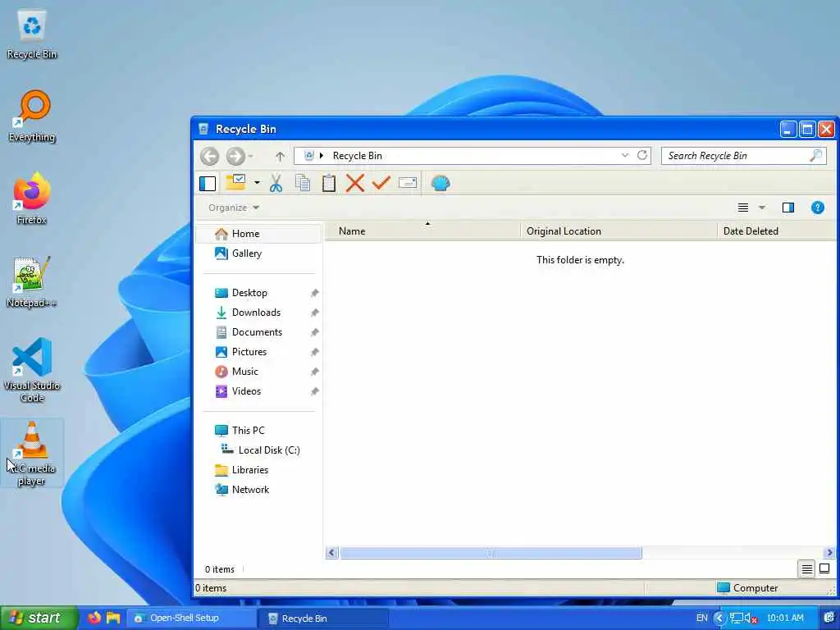The width and height of the screenshot is (840, 630).
Task: Go forward in Recycle Bin navigation
Action: click(x=235, y=156)
